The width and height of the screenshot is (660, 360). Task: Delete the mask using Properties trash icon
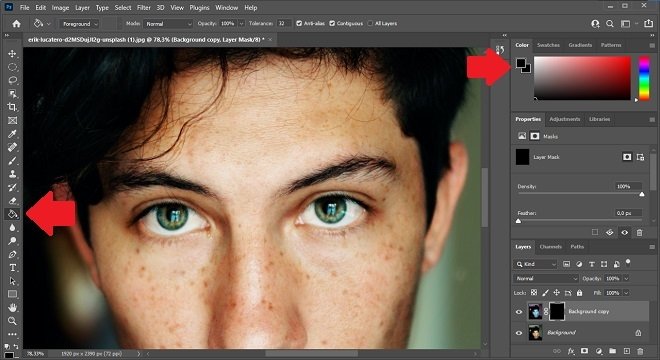[639, 232]
